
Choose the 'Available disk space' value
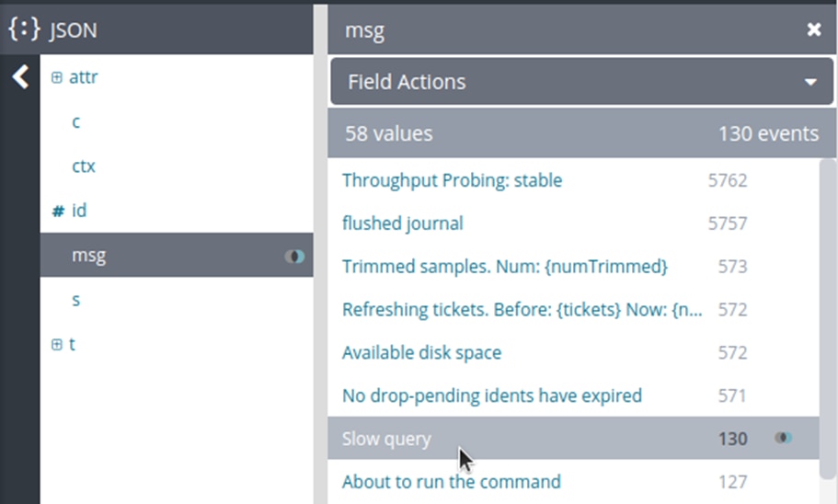tap(421, 352)
